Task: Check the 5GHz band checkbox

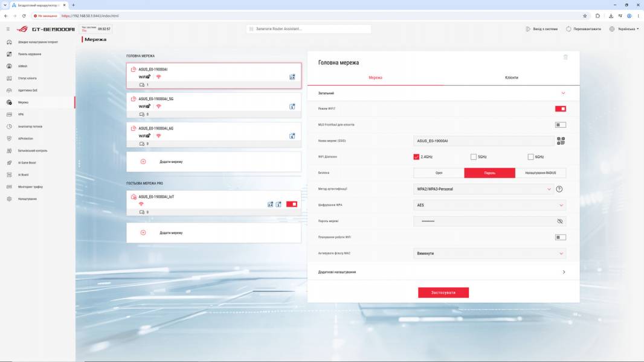Action: pyautogui.click(x=474, y=157)
